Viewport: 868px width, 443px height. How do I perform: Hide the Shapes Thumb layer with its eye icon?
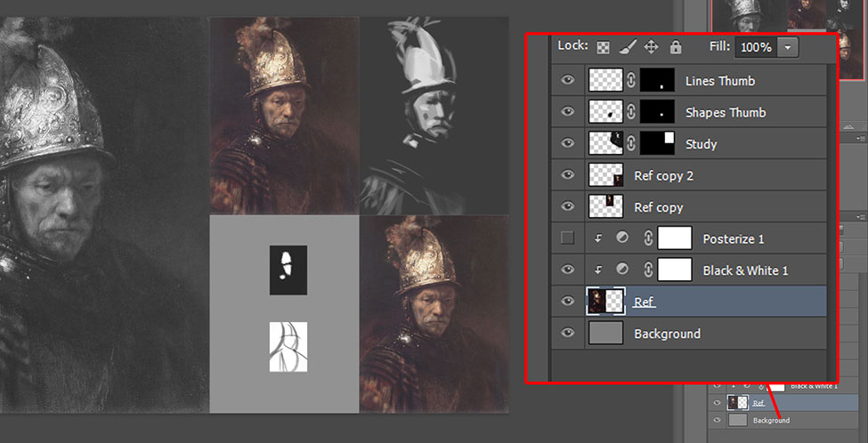567,112
